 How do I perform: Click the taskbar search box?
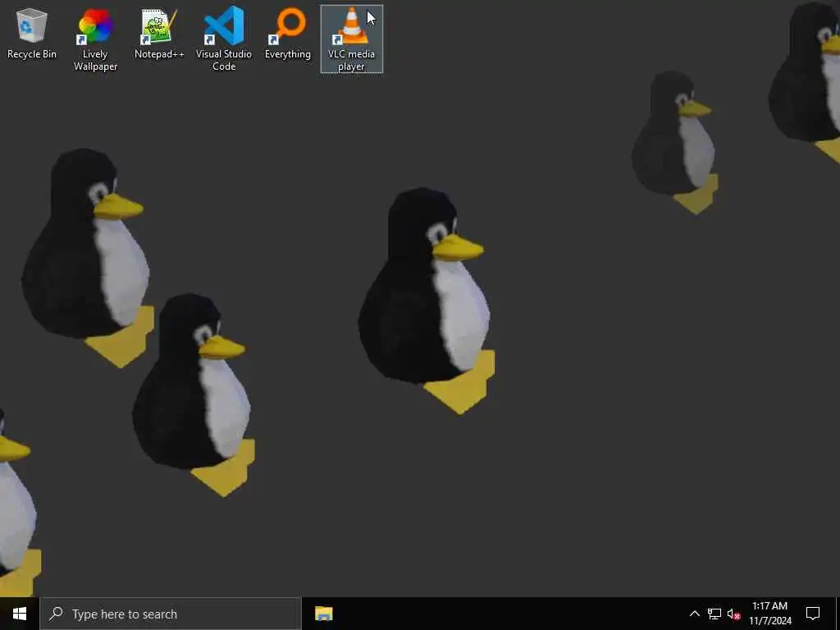pos(171,614)
